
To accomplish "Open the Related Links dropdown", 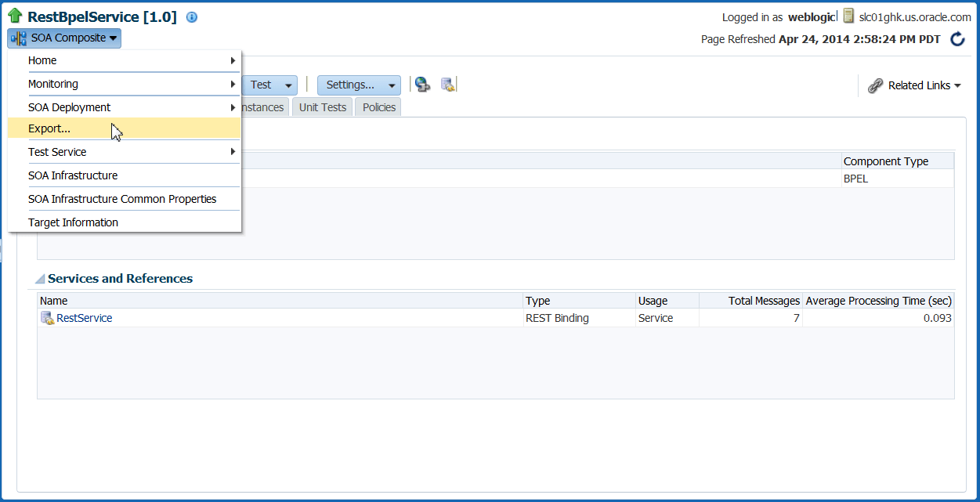I will [924, 86].
